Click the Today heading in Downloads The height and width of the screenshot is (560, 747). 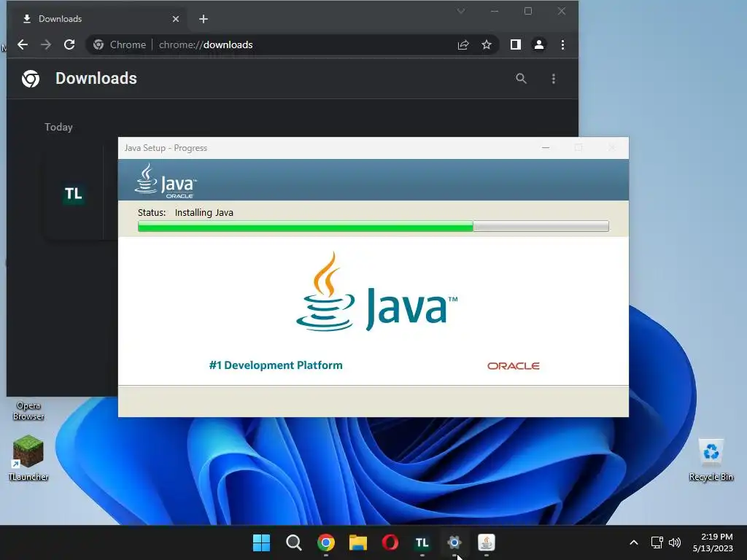pyautogui.click(x=58, y=127)
